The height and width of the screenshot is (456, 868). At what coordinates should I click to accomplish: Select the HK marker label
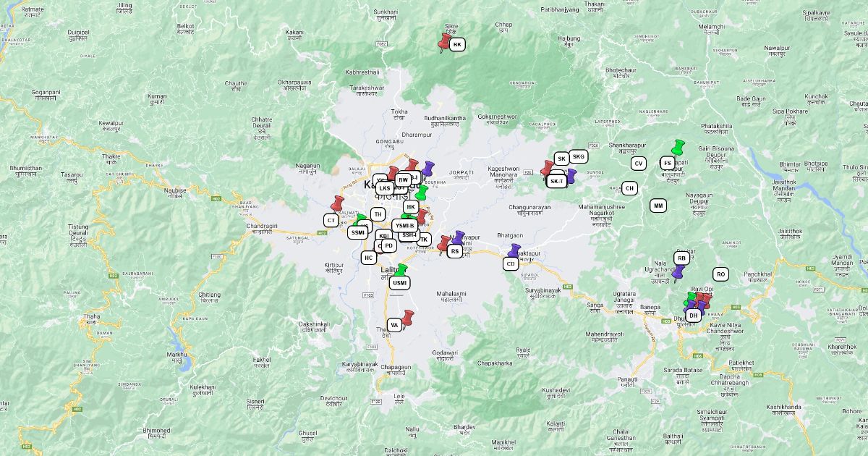click(411, 207)
